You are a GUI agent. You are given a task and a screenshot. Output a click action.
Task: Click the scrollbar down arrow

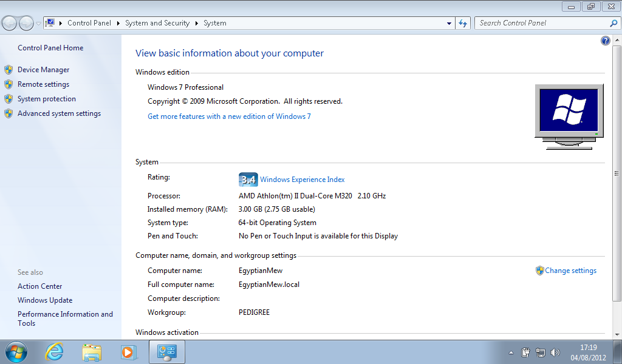tap(617, 335)
